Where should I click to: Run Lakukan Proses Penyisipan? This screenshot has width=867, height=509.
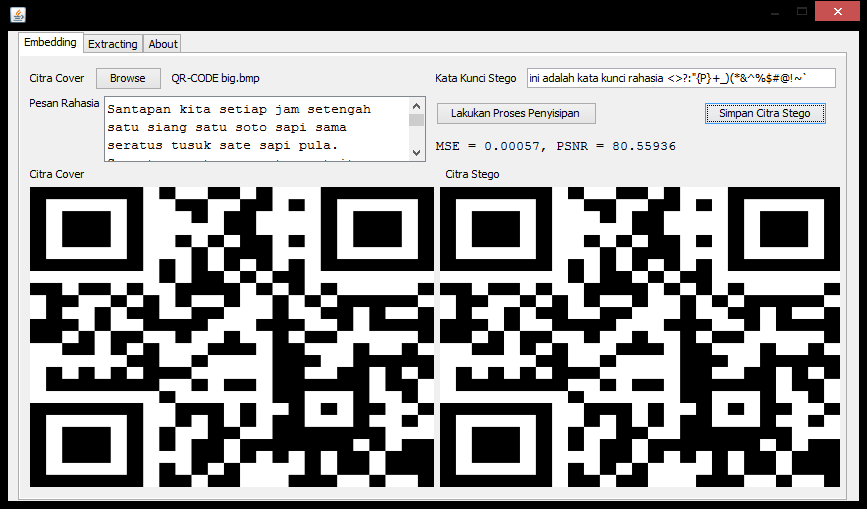pos(516,114)
